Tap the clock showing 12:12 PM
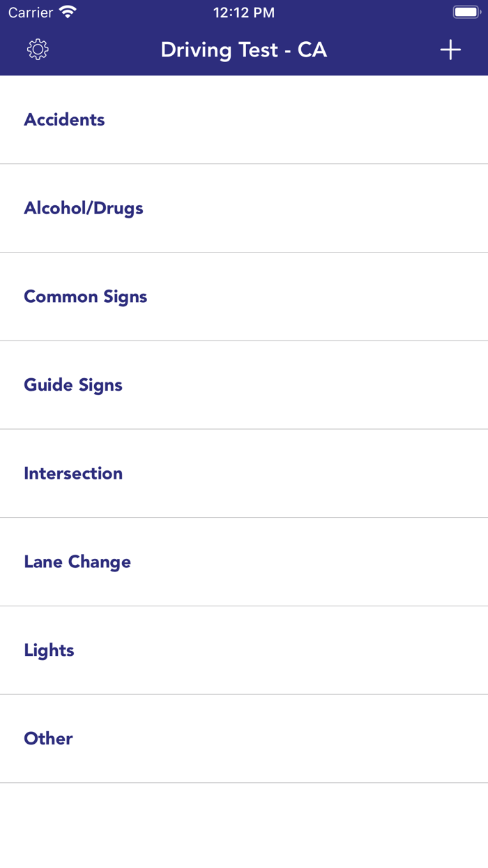The height and width of the screenshot is (868, 488). click(244, 11)
